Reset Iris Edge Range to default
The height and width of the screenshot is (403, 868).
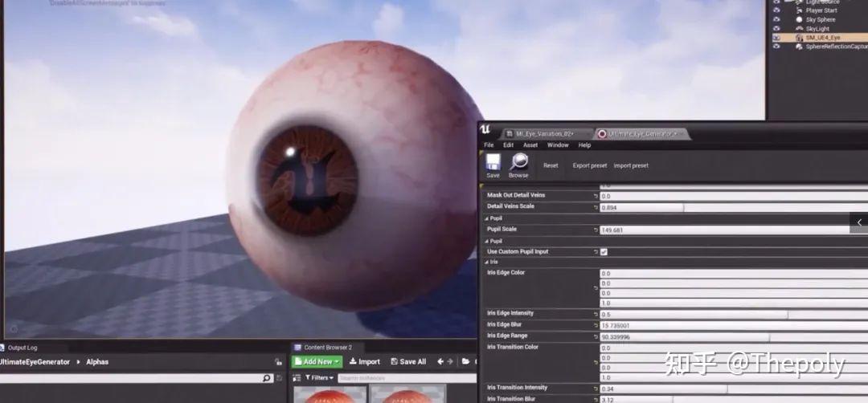[596, 336]
